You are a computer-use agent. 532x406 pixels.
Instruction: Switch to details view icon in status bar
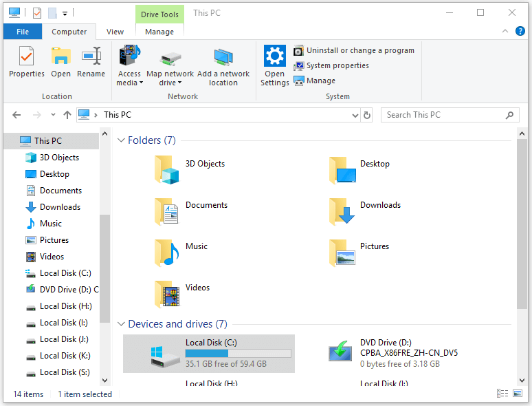pyautogui.click(x=502, y=394)
